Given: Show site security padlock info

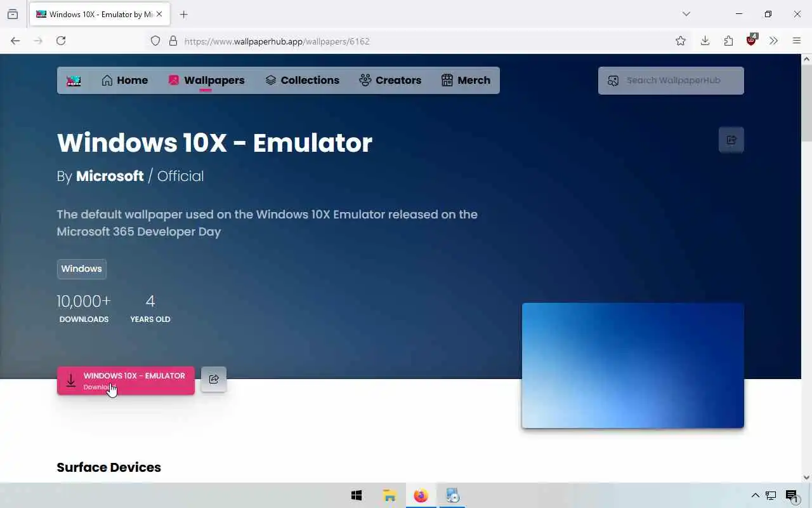Looking at the screenshot, I should (173, 41).
